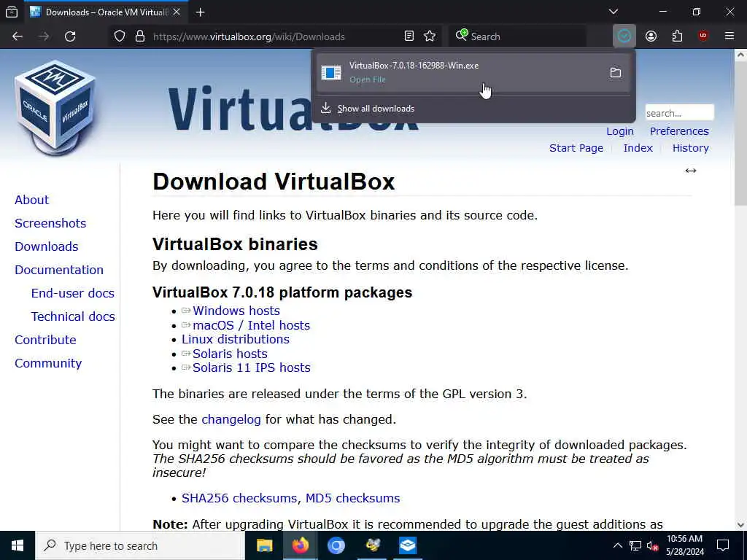Open the Firefox account icon
This screenshot has height=560, width=747.
[651, 36]
